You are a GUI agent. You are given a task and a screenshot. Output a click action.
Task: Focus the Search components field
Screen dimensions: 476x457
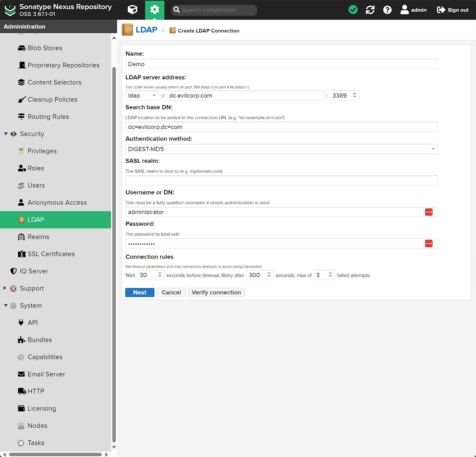coord(214,10)
